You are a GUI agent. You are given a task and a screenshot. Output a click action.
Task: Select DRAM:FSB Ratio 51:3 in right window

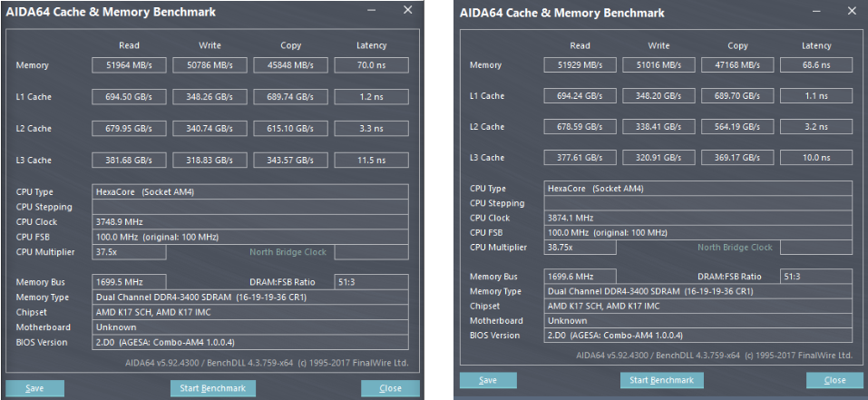[x=816, y=277]
